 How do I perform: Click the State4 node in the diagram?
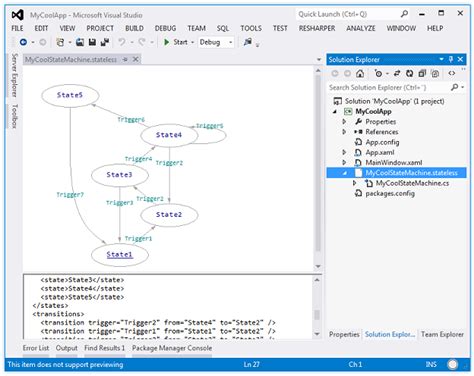pyautogui.click(x=169, y=135)
